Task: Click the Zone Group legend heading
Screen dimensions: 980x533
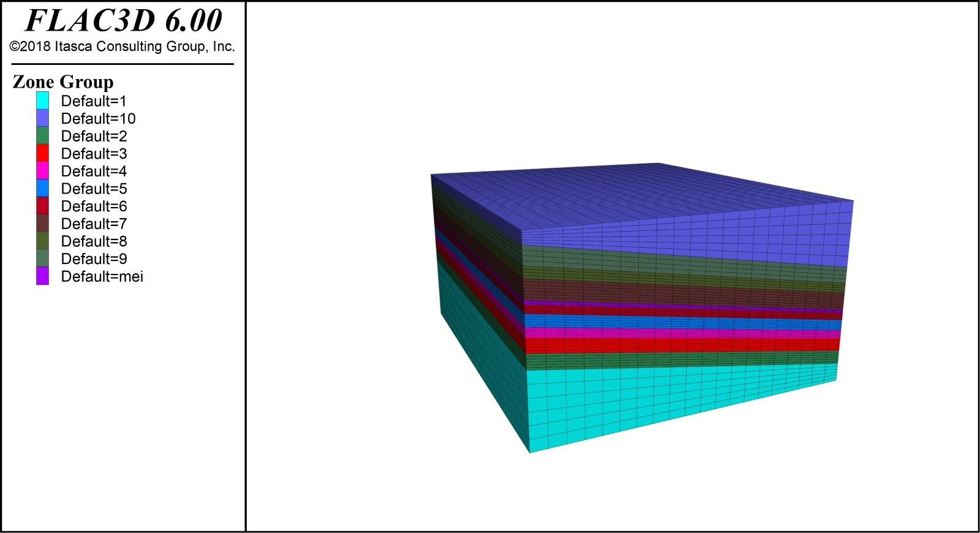Action: 63,81
